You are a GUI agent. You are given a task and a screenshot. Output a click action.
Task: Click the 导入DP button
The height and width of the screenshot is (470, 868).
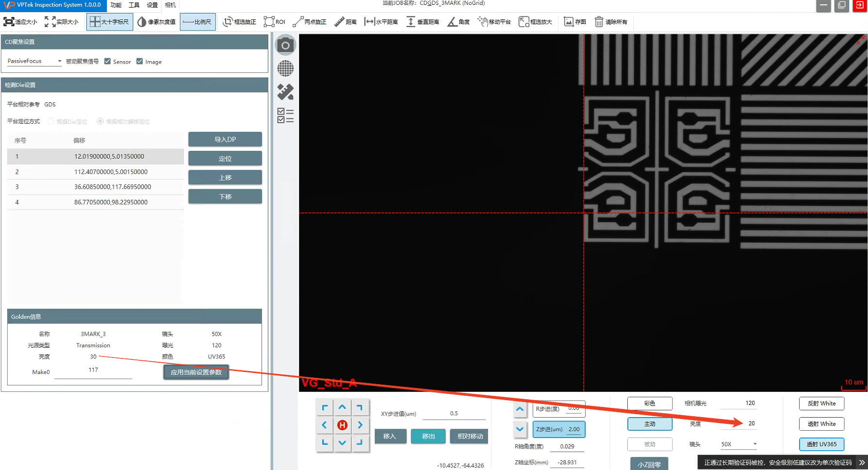[225, 140]
